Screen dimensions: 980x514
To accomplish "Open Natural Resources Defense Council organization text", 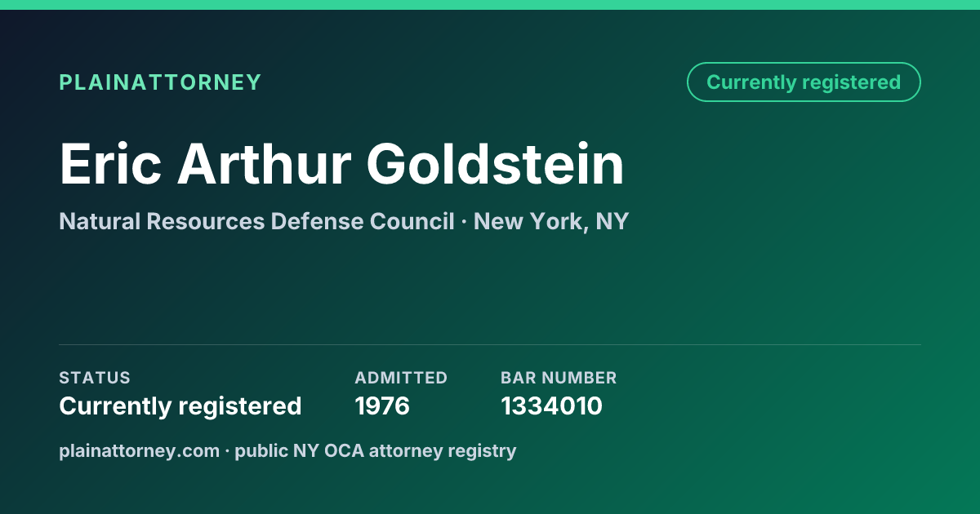I will (x=256, y=221).
